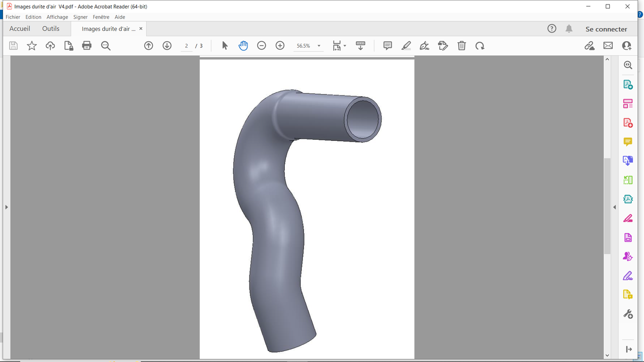Click the scroll up arrow
The image size is (644, 362).
point(607,60)
